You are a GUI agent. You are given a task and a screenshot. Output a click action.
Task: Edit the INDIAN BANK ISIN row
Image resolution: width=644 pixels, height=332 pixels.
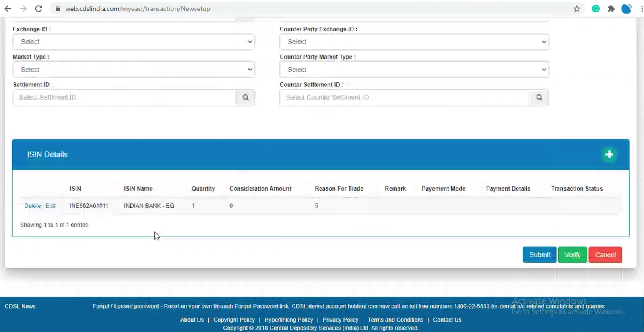click(50, 206)
